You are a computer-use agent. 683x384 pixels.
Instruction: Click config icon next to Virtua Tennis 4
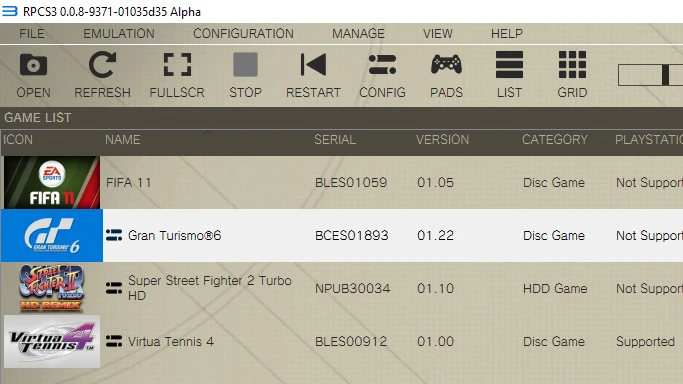point(114,341)
